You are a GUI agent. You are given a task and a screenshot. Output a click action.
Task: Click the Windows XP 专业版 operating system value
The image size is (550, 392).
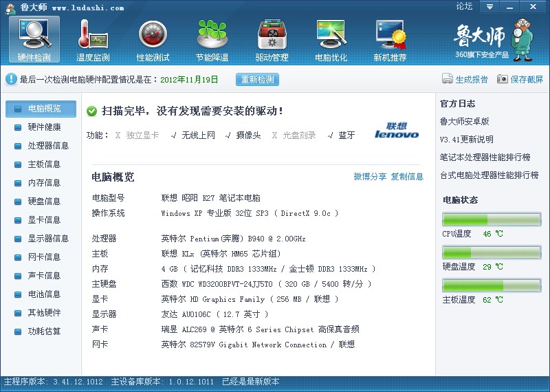250,213
